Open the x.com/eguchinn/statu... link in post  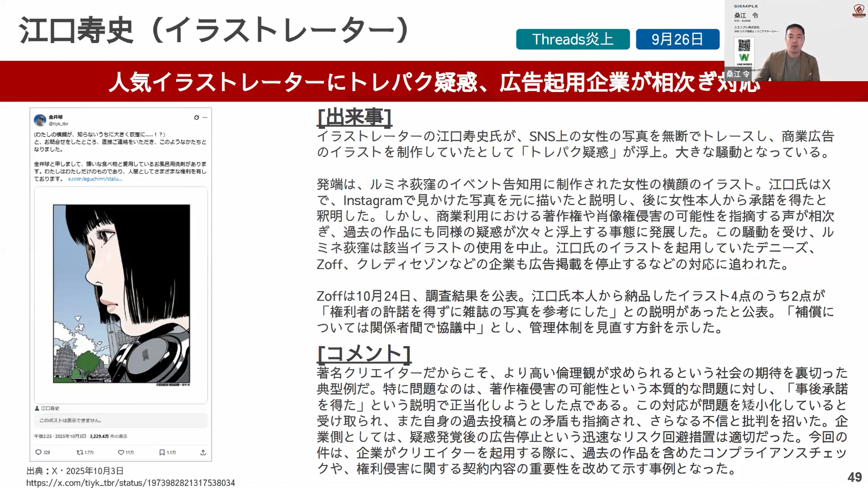[x=95, y=179]
